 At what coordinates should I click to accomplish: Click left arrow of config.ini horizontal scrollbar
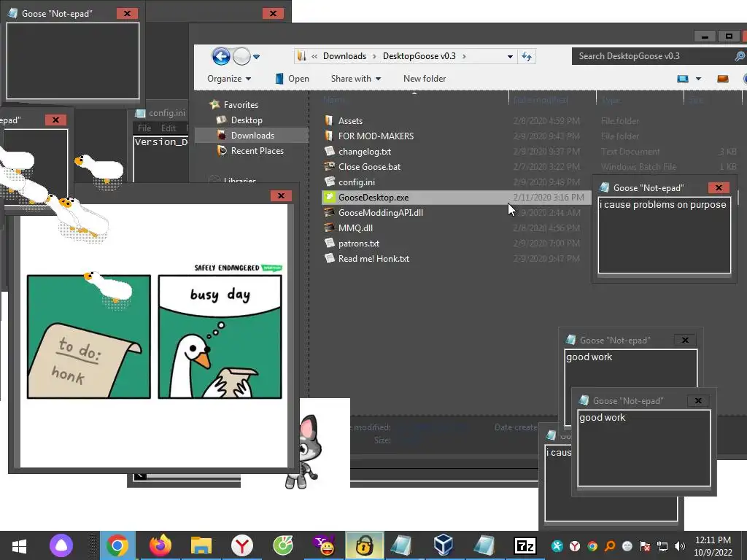pyautogui.click(x=139, y=475)
